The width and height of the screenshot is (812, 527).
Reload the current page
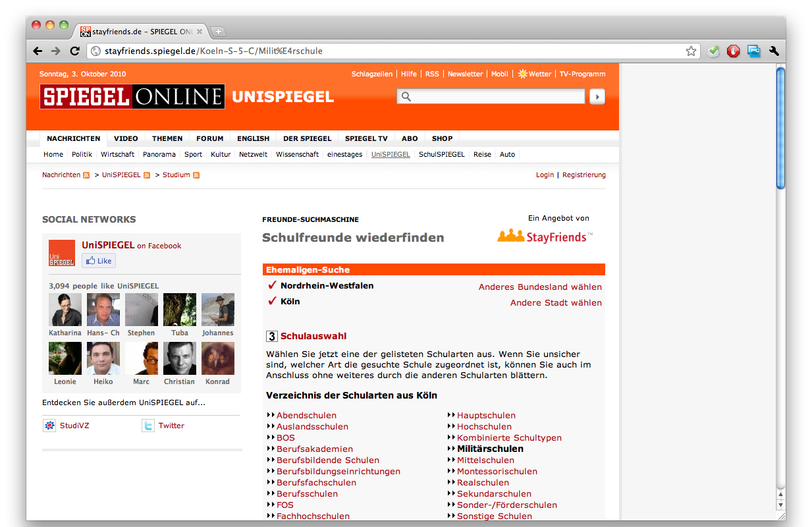point(74,51)
